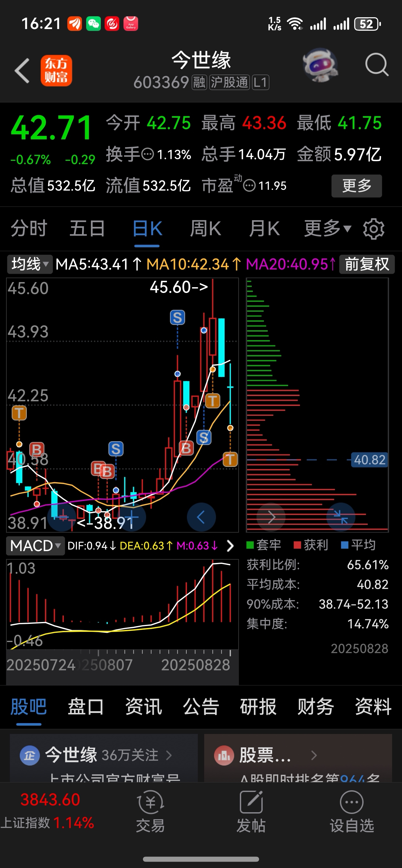Tap the 换手 info circle icon
The image size is (402, 868).
(148, 155)
